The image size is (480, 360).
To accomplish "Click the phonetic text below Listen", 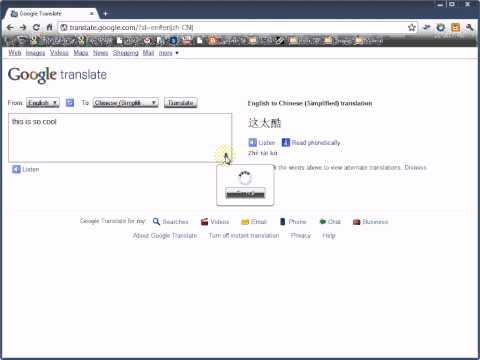I will [x=263, y=153].
